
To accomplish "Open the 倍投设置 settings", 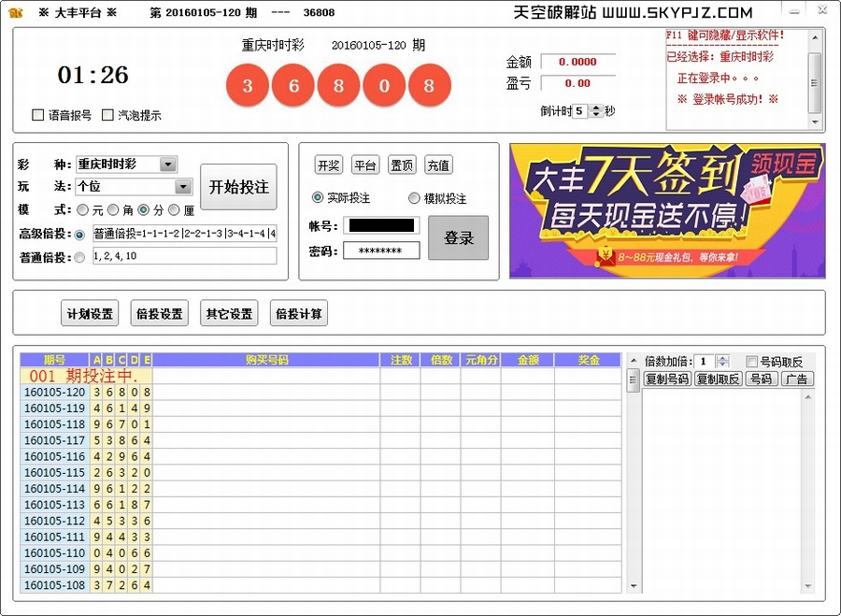I will pyautogui.click(x=159, y=314).
